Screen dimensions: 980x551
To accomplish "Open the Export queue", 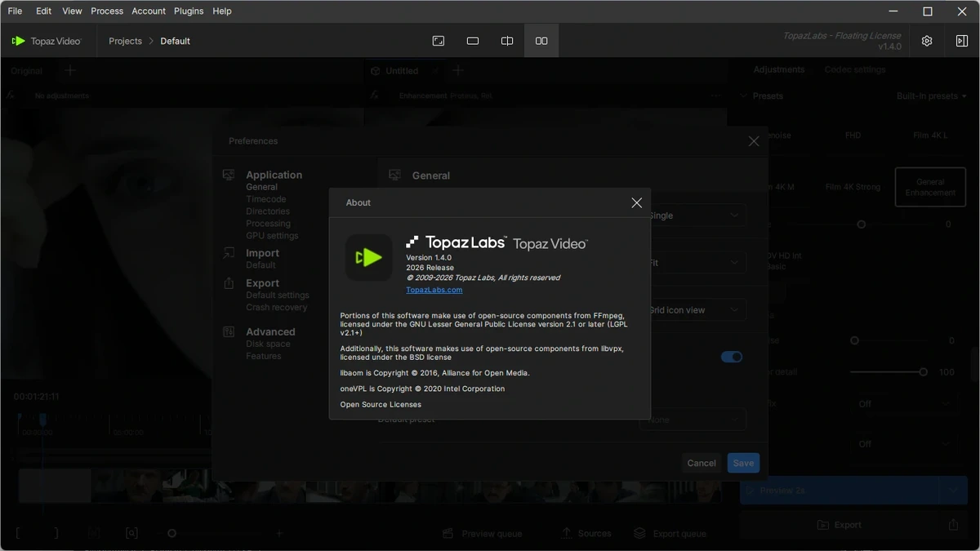I will click(x=670, y=533).
